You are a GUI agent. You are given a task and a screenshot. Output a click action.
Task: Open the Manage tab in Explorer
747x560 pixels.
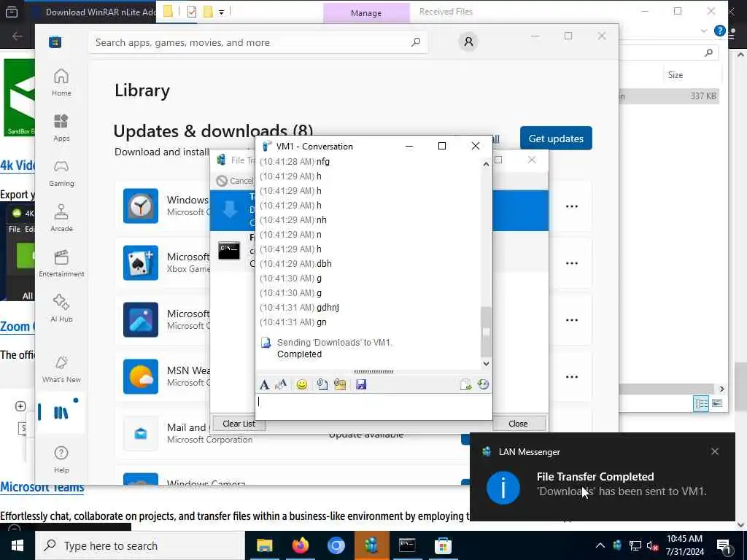point(366,13)
